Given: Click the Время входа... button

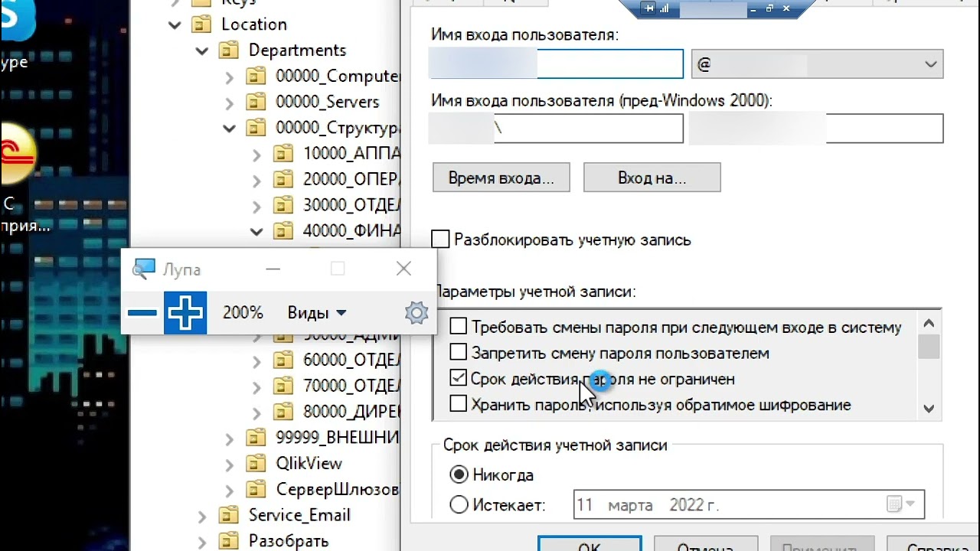Looking at the screenshot, I should (x=501, y=178).
